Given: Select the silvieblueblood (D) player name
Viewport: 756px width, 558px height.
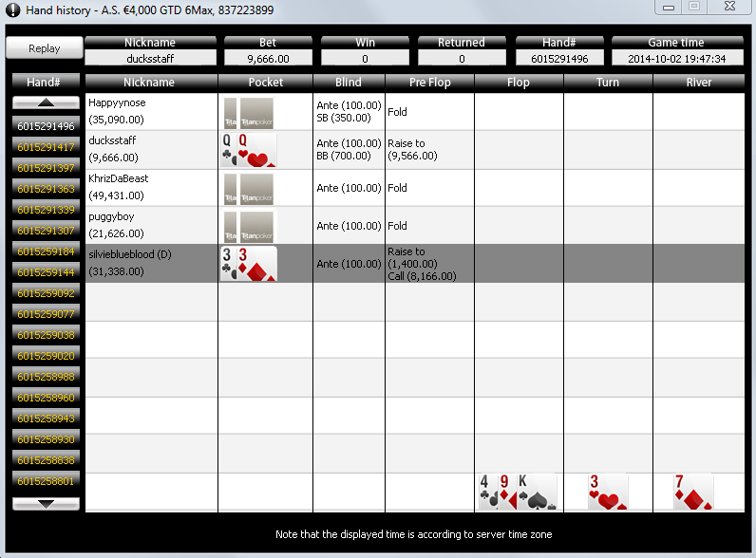Looking at the screenshot, I should (130, 254).
